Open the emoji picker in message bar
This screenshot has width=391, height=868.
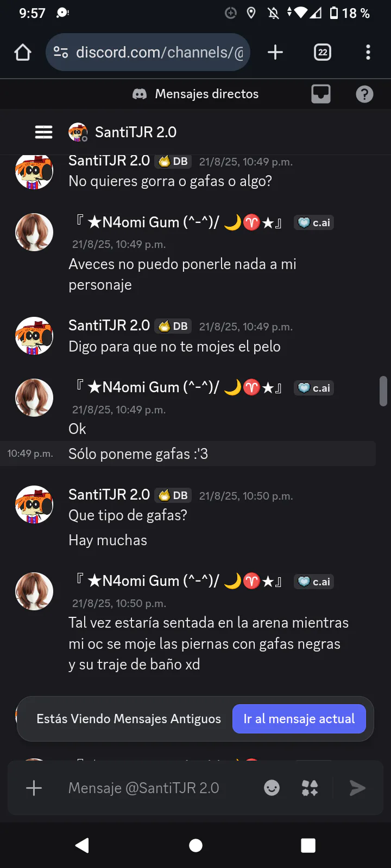tap(272, 788)
